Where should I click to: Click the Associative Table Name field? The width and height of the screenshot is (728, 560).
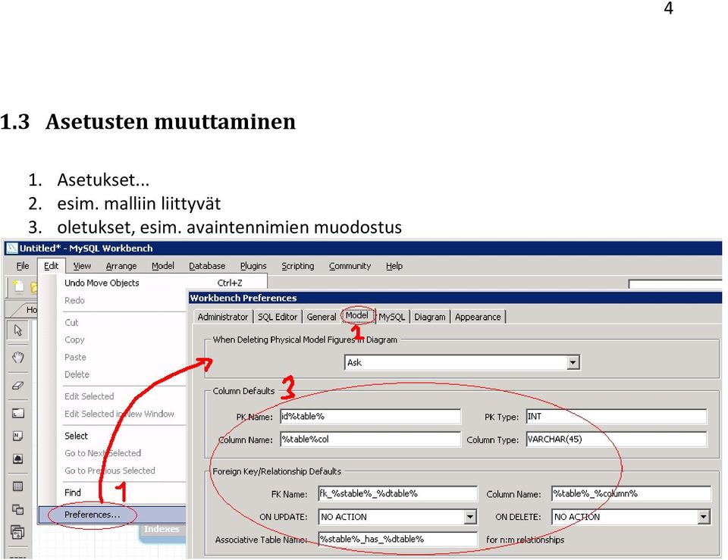[x=397, y=539]
